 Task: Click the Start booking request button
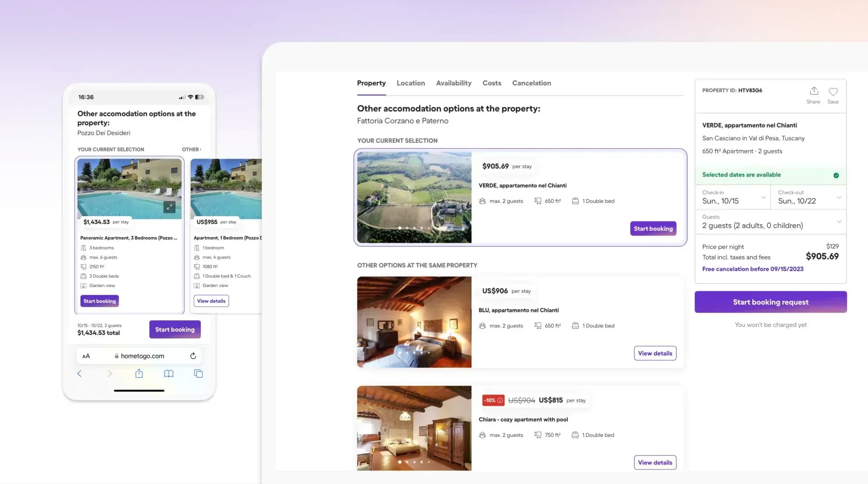[770, 302]
